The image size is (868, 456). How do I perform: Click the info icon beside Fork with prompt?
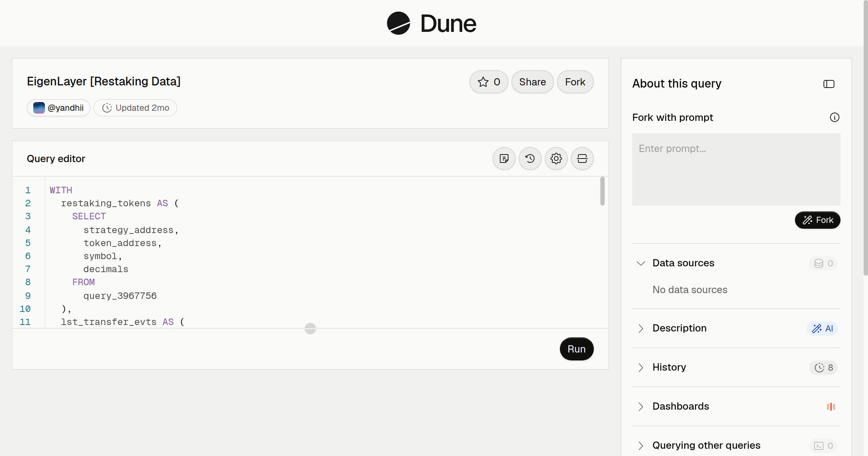click(x=834, y=117)
